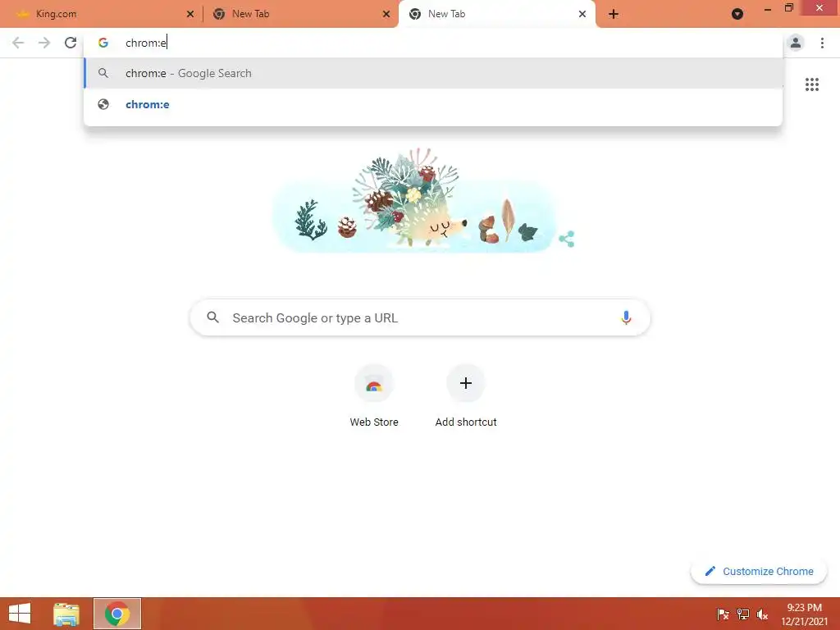
Task: Click the Chrome taskbar icon
Action: pos(117,614)
